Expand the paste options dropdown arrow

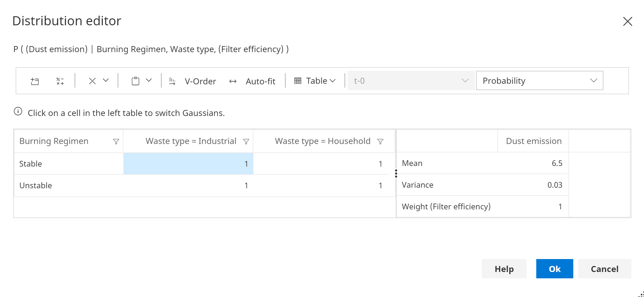[x=149, y=80]
